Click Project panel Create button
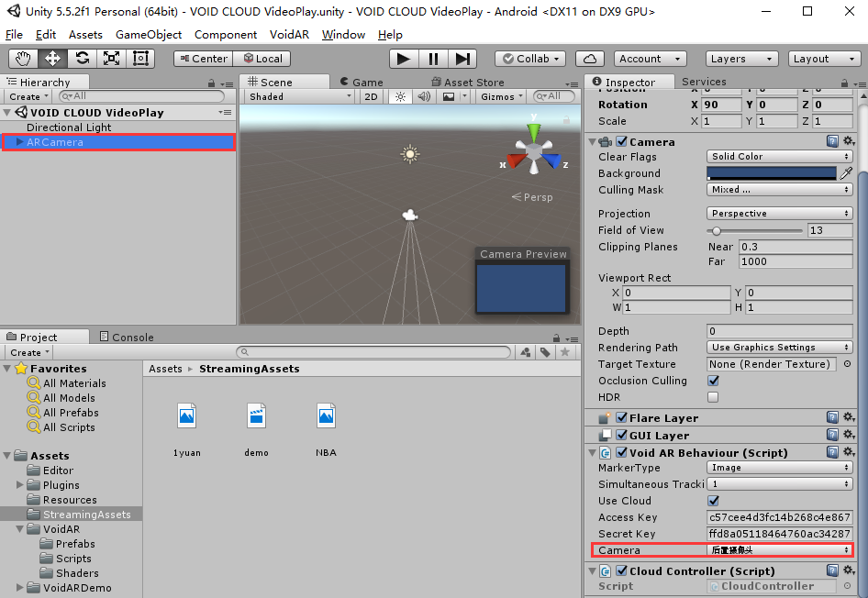The image size is (868, 598). click(x=29, y=352)
